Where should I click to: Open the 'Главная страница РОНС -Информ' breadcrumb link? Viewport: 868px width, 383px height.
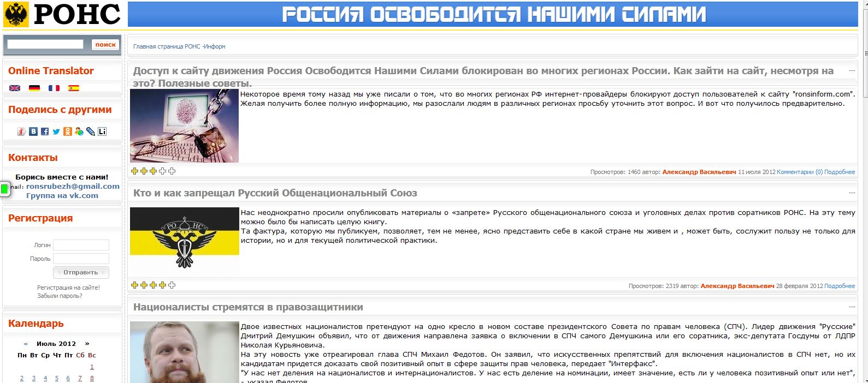179,46
